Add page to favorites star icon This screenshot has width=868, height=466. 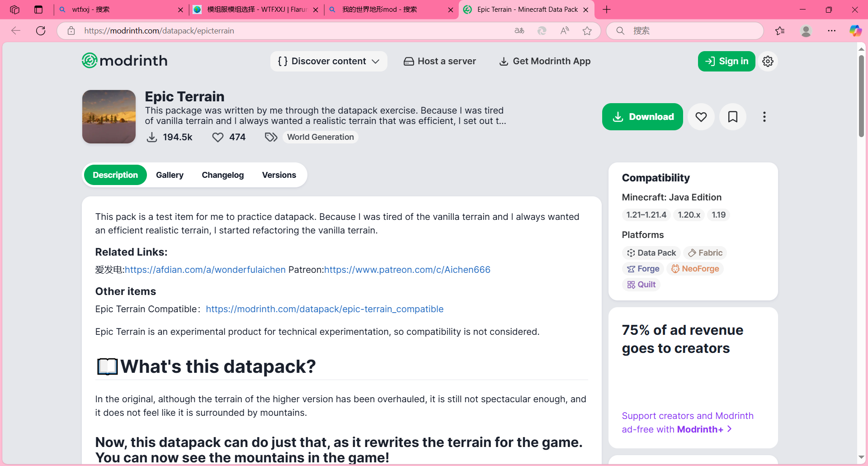tap(587, 31)
